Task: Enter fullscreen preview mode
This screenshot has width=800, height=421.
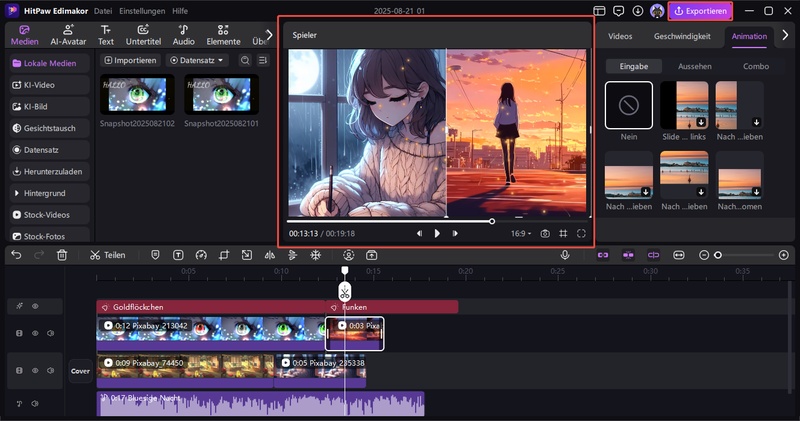Action: click(x=581, y=233)
